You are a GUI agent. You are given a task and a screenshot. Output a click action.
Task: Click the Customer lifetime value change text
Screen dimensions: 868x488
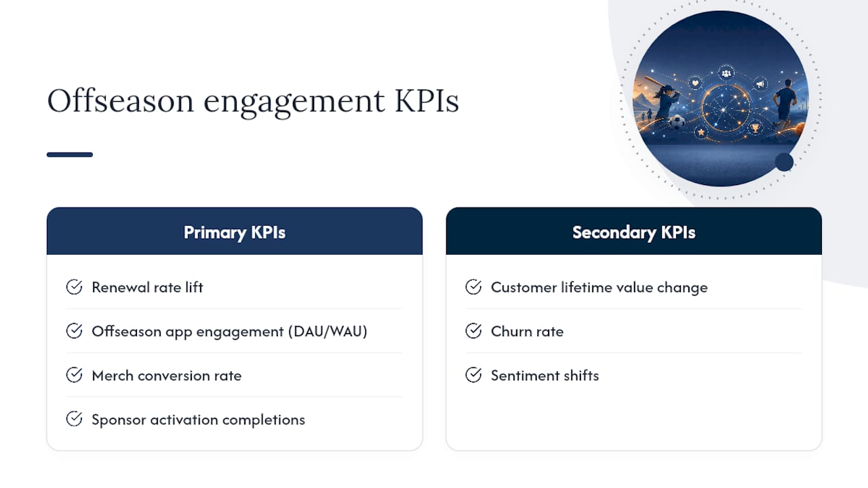pyautogui.click(x=599, y=287)
